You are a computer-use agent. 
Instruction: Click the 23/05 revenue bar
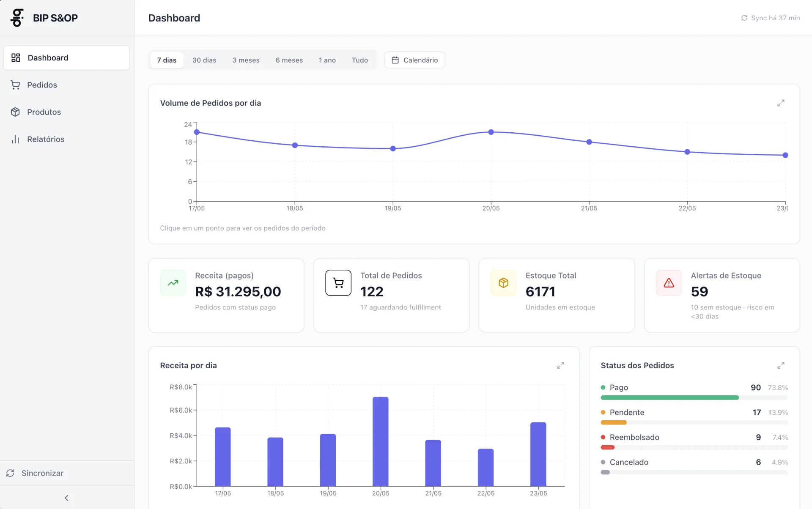click(538, 454)
